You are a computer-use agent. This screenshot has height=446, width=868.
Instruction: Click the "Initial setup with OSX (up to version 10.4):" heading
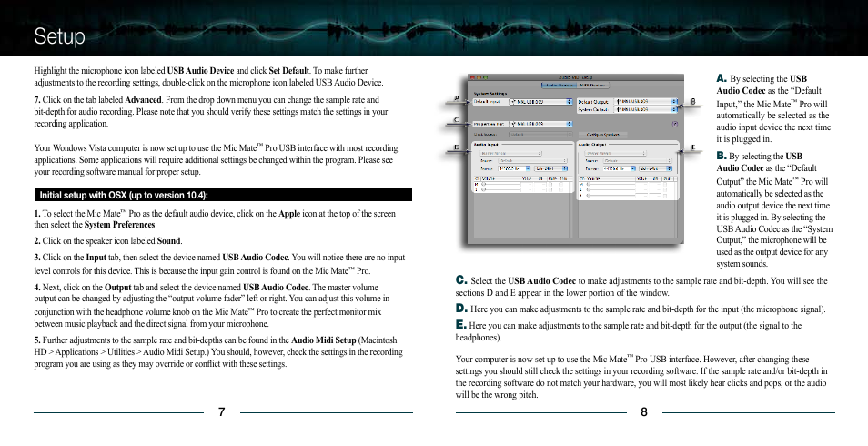pyautogui.click(x=124, y=195)
